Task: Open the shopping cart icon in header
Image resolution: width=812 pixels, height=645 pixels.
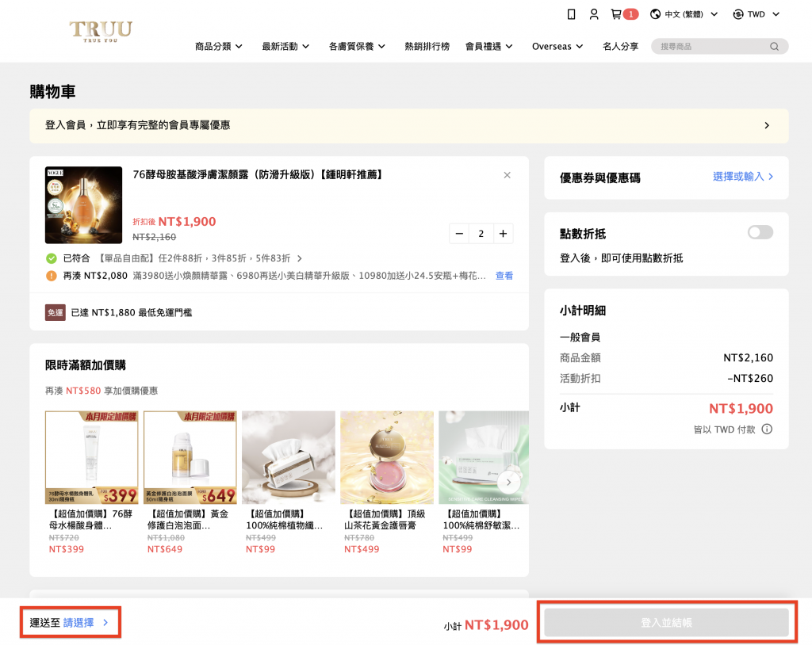Action: [617, 14]
